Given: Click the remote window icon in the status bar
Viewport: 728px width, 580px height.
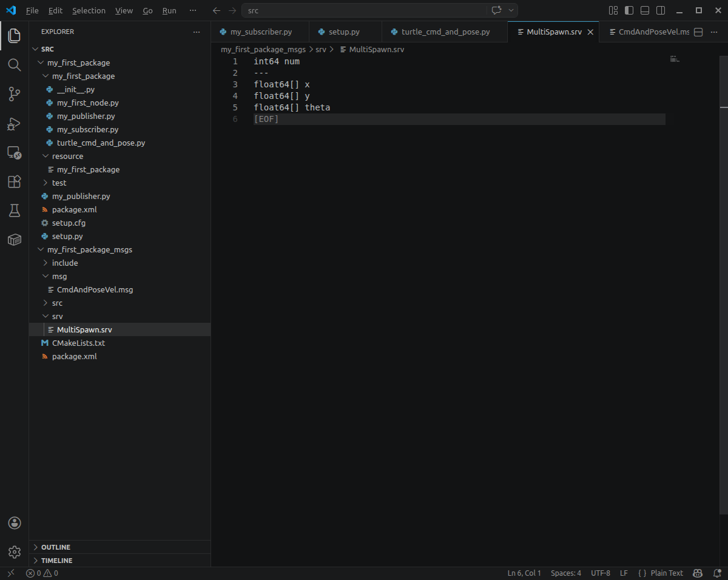Looking at the screenshot, I should click(x=10, y=573).
